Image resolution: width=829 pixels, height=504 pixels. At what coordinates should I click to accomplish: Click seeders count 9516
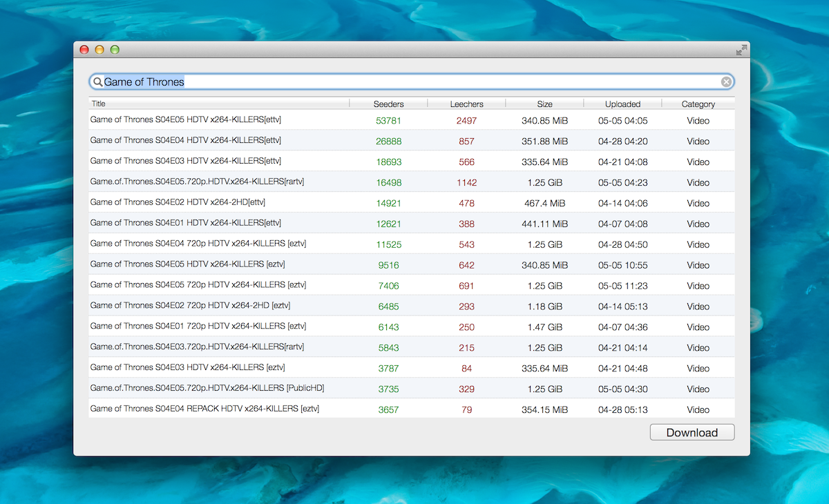click(x=389, y=266)
